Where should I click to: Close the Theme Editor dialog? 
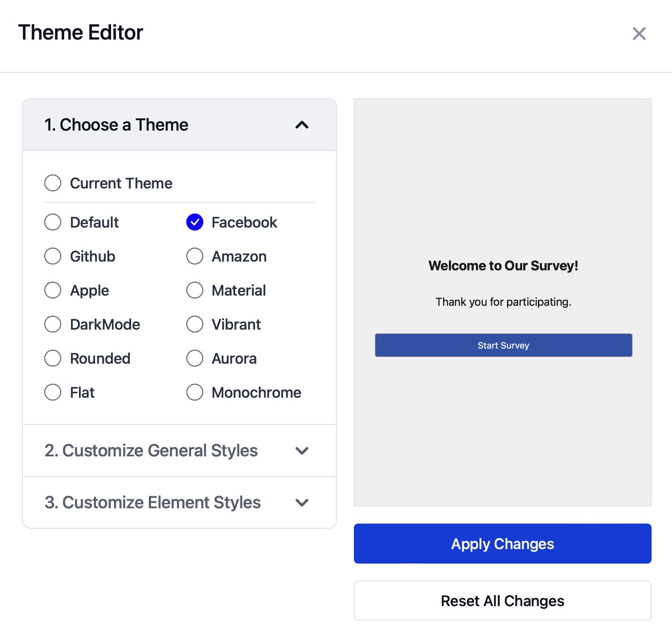(639, 34)
